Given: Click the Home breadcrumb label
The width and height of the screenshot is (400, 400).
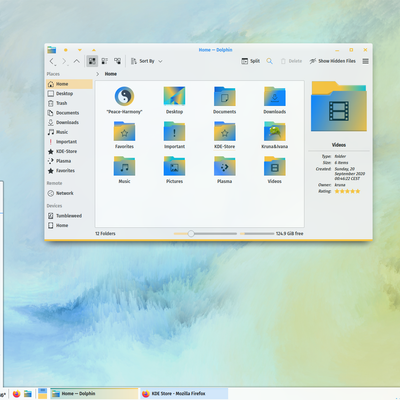Looking at the screenshot, I should point(111,74).
